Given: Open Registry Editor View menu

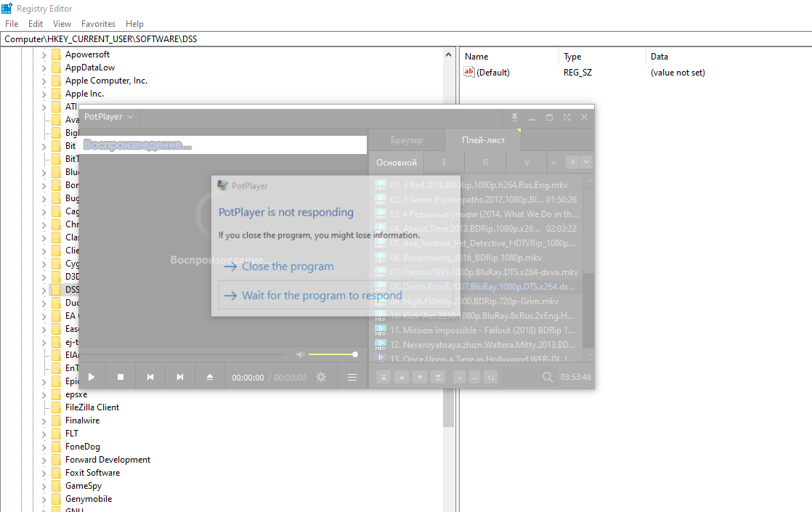Looking at the screenshot, I should (x=62, y=24).
